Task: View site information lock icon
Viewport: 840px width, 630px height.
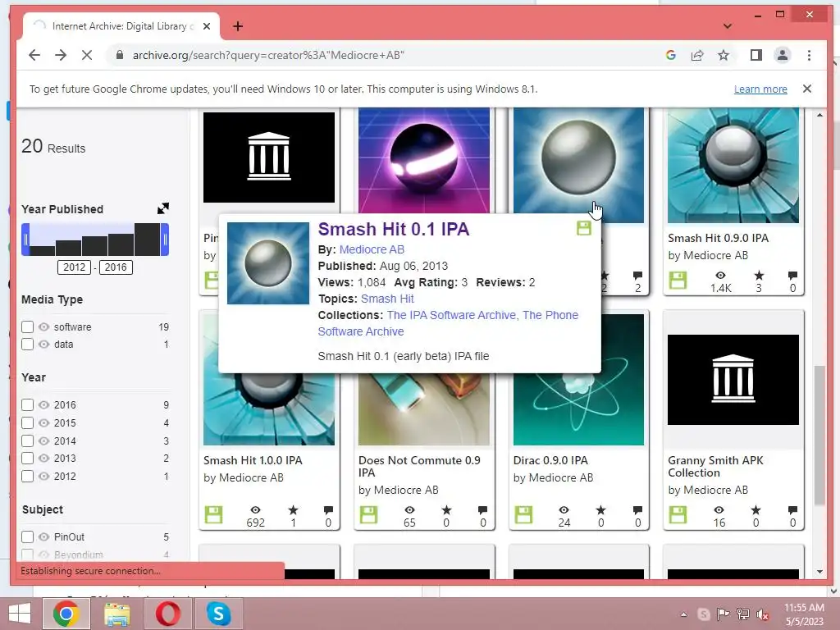Action: [120, 55]
